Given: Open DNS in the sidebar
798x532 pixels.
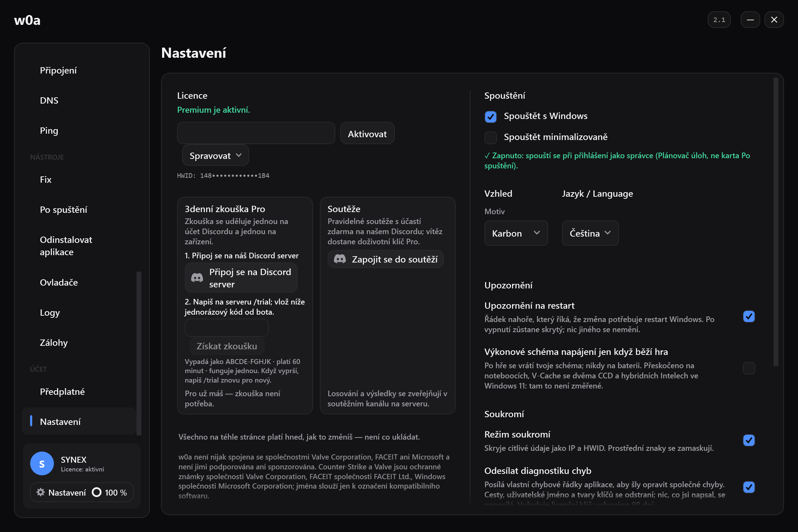Looking at the screenshot, I should pyautogui.click(x=79, y=100).
